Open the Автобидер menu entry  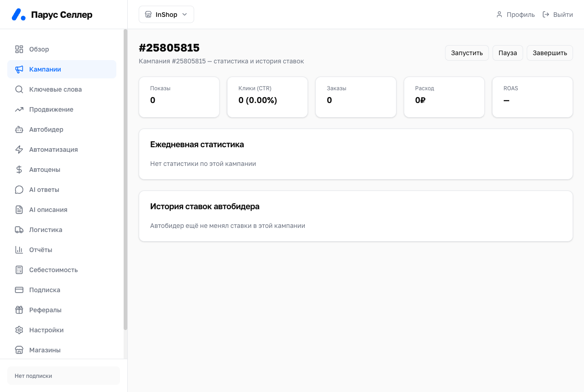62,129
